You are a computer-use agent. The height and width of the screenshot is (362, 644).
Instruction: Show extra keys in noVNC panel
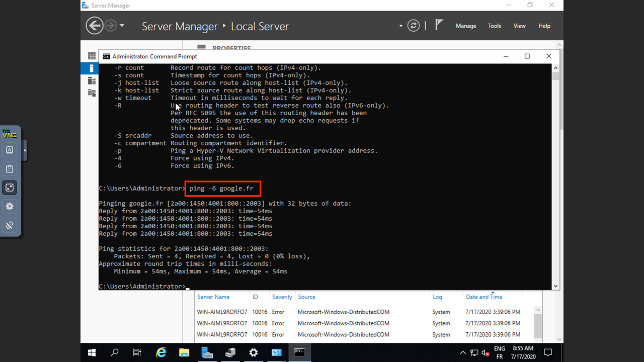10,150
